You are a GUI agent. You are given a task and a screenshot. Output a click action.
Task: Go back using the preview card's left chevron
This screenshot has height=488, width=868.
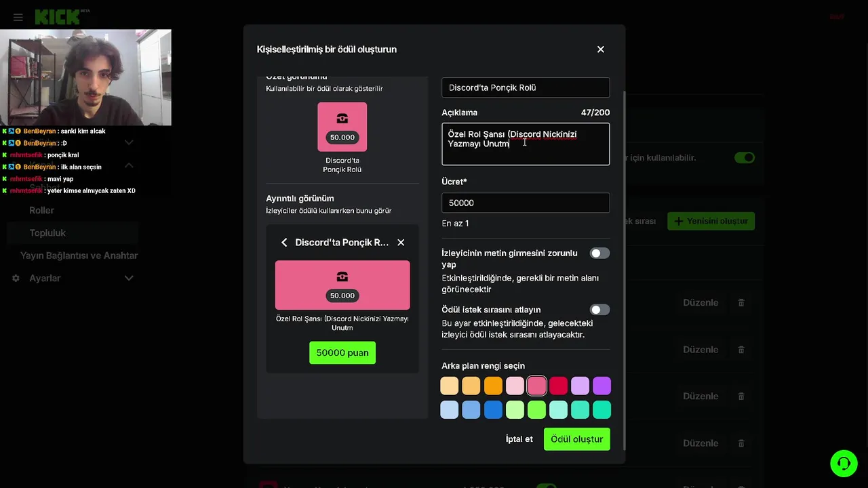(x=284, y=243)
